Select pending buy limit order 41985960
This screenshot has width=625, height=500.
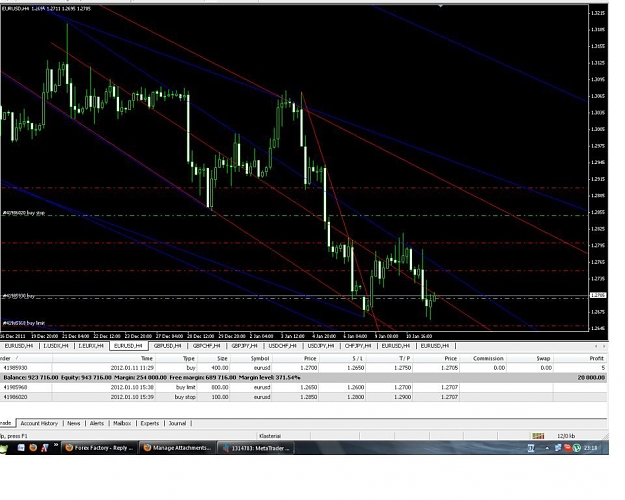[x=303, y=387]
